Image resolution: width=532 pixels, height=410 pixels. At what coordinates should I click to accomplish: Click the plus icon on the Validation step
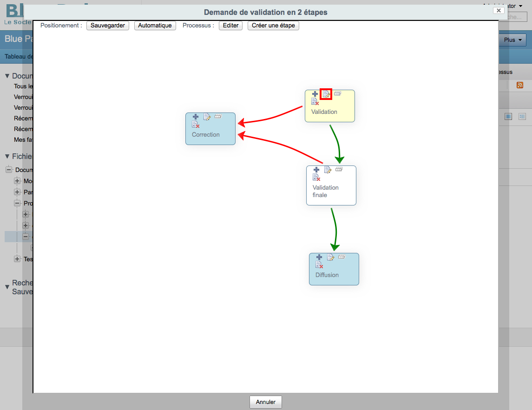point(315,94)
